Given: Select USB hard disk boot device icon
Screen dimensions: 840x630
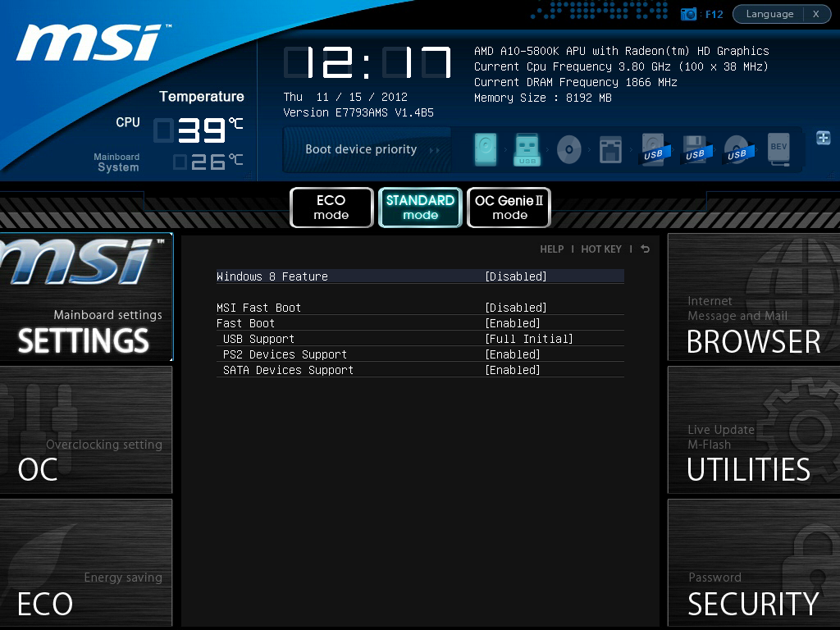Looking at the screenshot, I should 654,149.
